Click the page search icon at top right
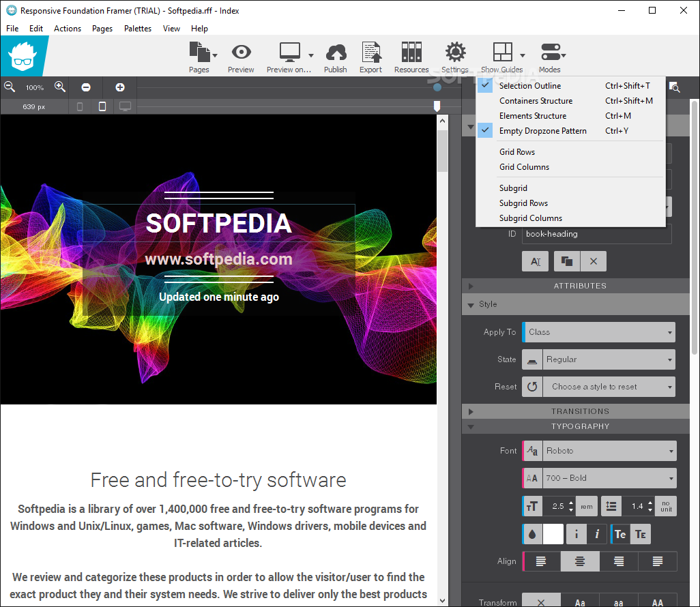This screenshot has width=700, height=607. coord(675,87)
